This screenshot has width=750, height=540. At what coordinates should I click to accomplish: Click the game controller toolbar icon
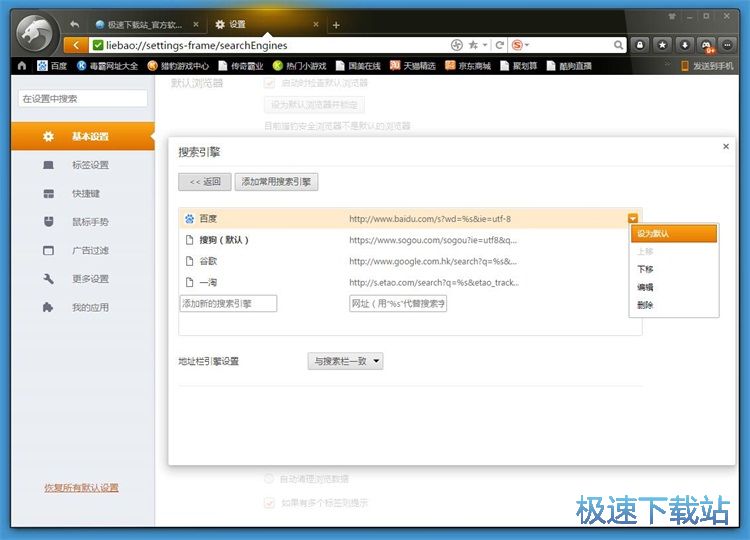coord(706,45)
